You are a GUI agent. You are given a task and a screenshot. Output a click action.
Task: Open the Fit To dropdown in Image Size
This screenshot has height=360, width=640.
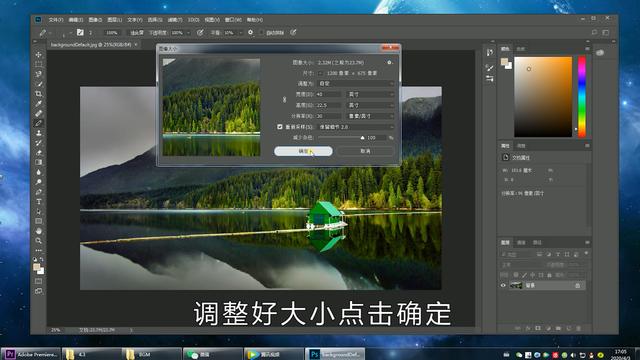pyautogui.click(x=356, y=83)
